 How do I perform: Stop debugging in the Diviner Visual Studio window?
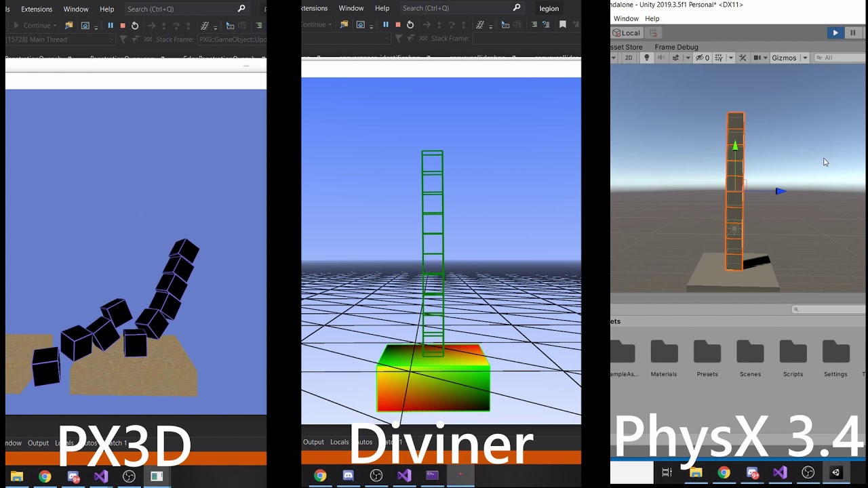coord(398,24)
